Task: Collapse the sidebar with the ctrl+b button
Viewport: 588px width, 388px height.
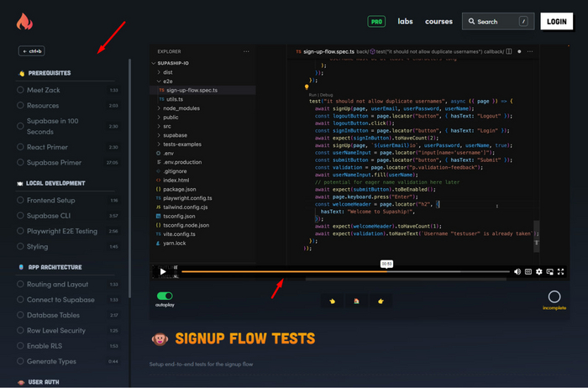Action: pyautogui.click(x=32, y=51)
